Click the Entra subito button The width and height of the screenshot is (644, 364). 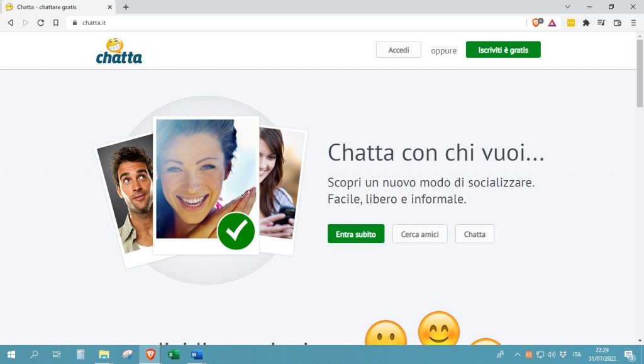pos(355,234)
